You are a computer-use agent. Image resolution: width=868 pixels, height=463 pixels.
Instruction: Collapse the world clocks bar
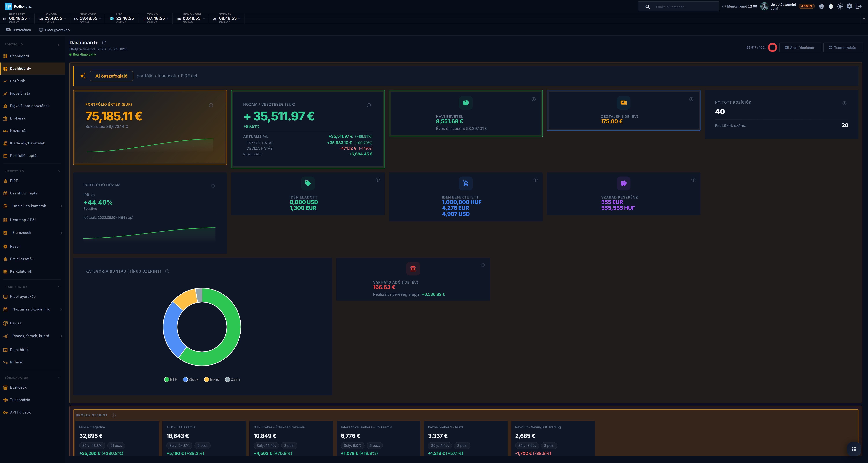(x=864, y=19)
